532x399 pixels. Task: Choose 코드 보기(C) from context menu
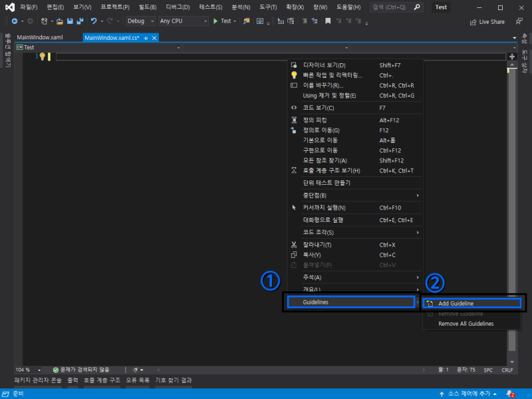354,108
